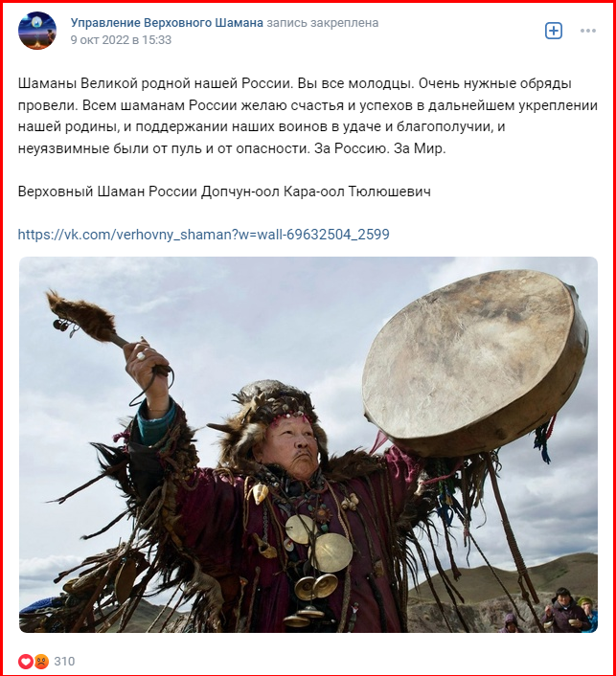Viewport: 616px width, 676px height.
Task: Open the shaman photo attachment
Action: [x=308, y=444]
